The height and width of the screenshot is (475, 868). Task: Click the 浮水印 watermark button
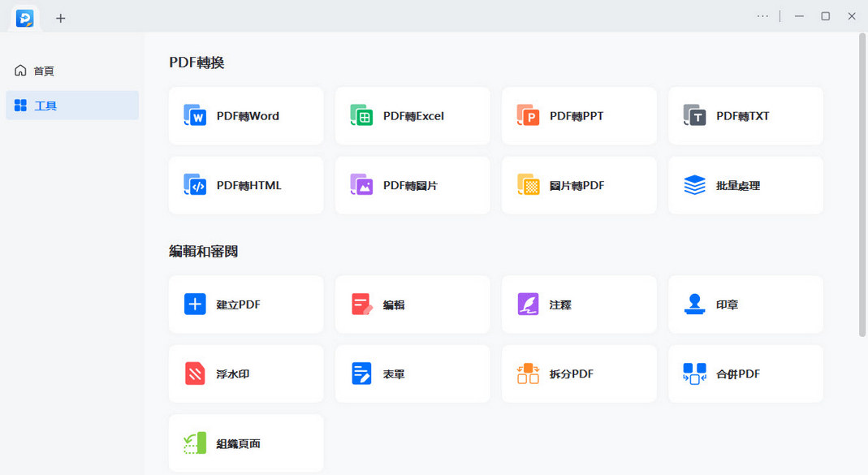(245, 374)
